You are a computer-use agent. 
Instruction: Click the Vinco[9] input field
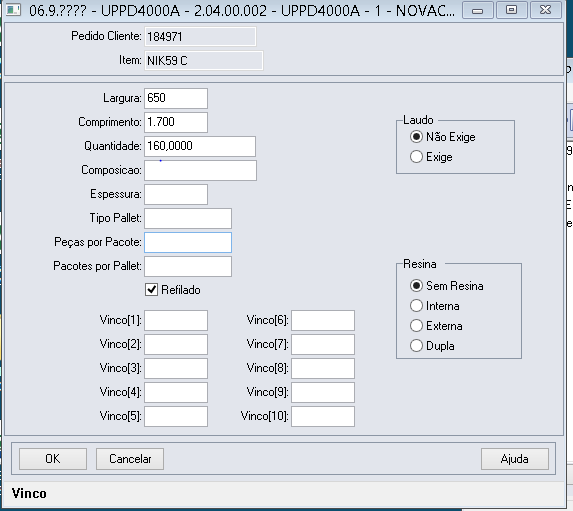(x=323, y=392)
